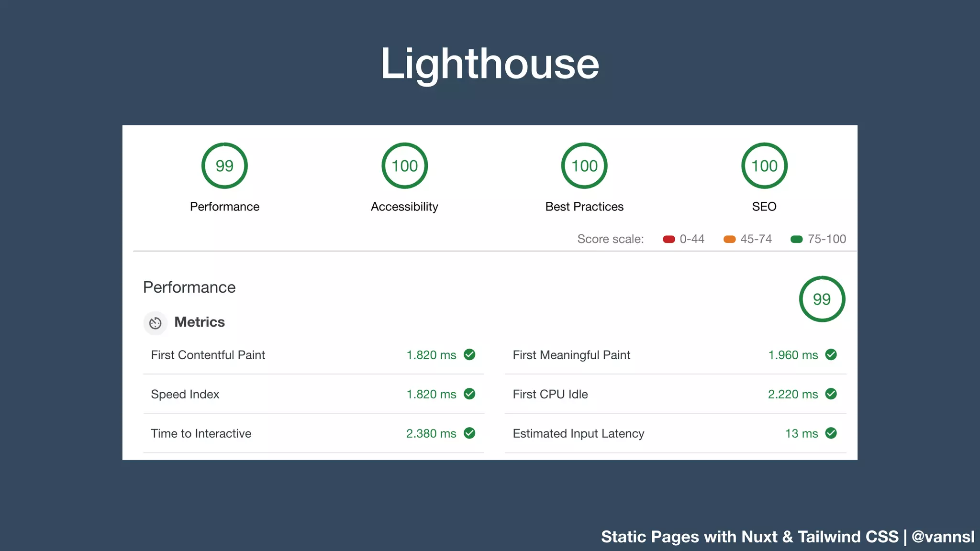The width and height of the screenshot is (980, 551).
Task: Click the orange 45-74 score scale swatch
Action: click(730, 239)
